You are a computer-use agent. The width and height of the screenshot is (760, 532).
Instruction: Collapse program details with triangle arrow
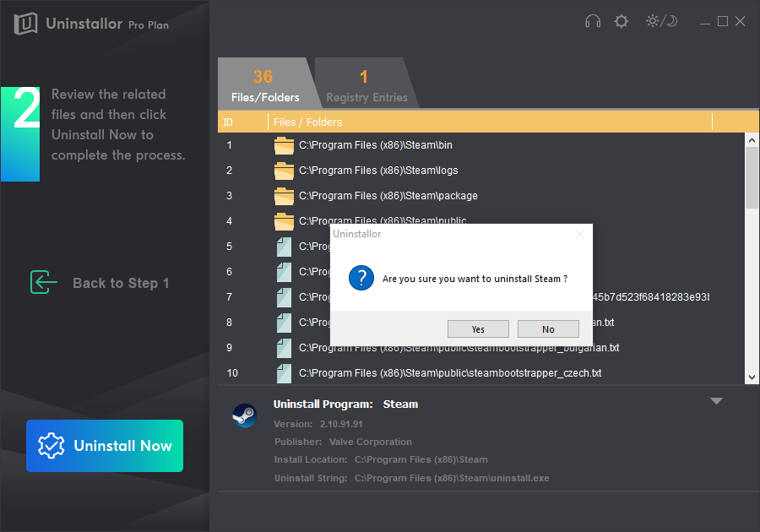716,401
